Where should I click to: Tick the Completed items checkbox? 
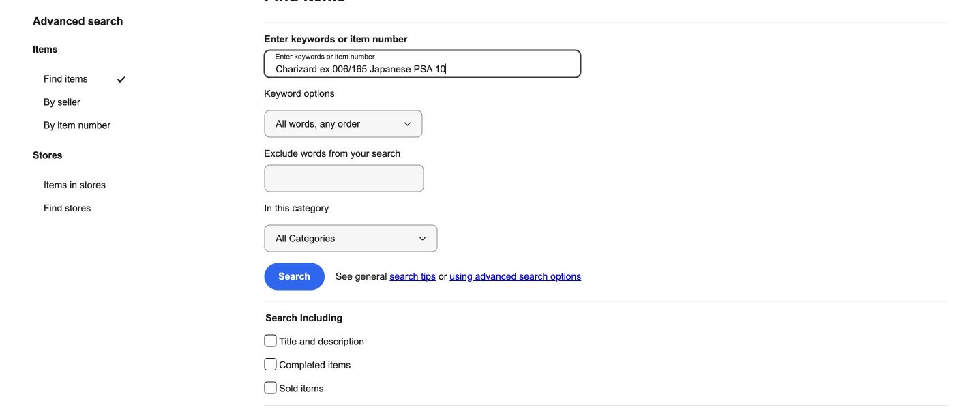pyautogui.click(x=270, y=365)
